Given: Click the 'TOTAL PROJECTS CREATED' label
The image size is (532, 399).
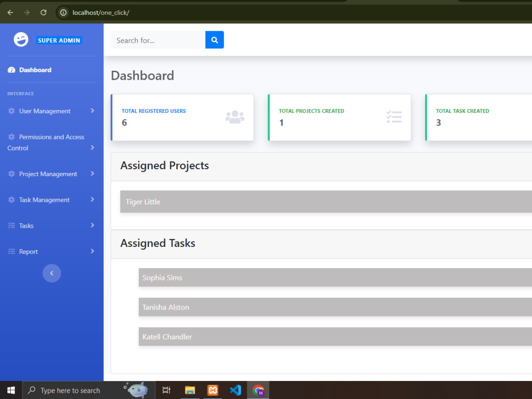Looking at the screenshot, I should (311, 111).
